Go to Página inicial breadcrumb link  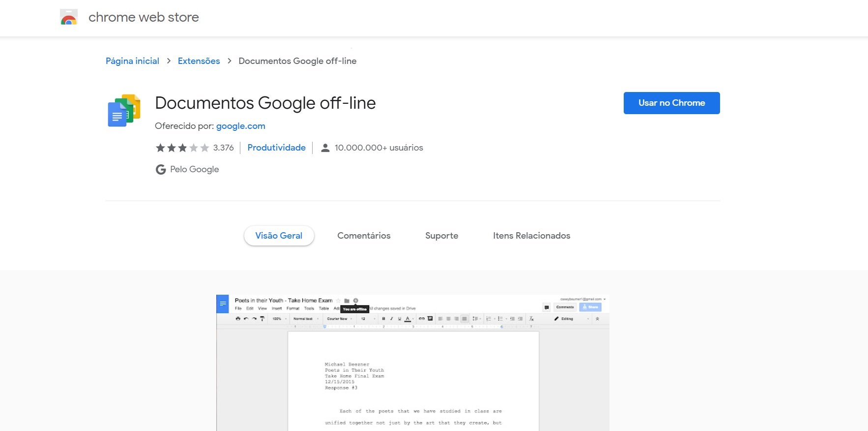coord(132,61)
